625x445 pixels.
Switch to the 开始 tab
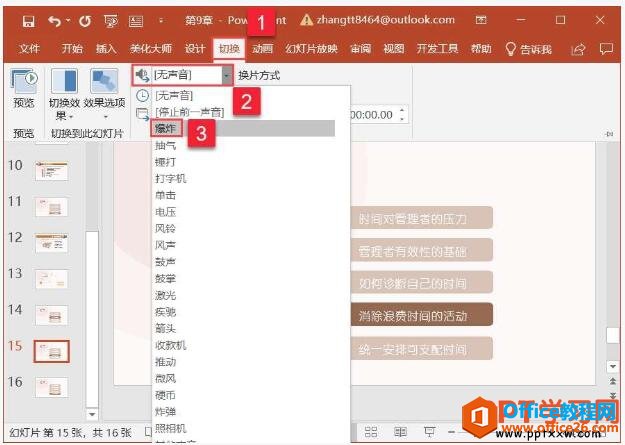[x=72, y=49]
